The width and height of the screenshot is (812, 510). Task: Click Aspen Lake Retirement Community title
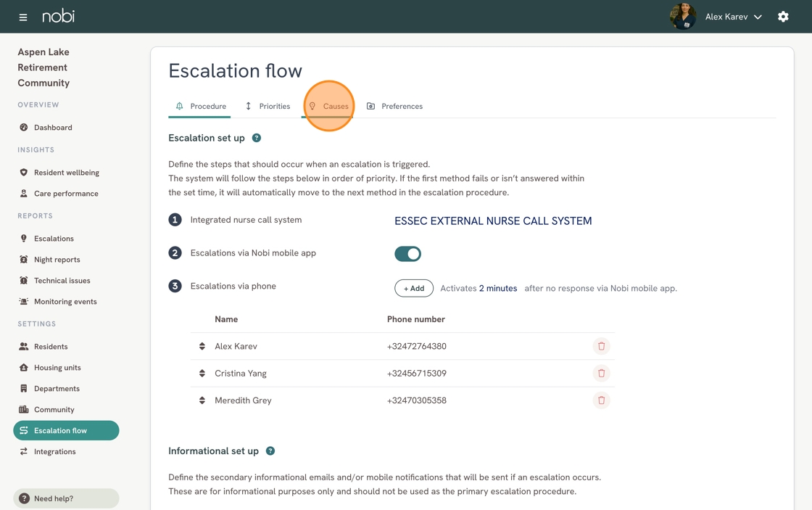pyautogui.click(x=43, y=67)
